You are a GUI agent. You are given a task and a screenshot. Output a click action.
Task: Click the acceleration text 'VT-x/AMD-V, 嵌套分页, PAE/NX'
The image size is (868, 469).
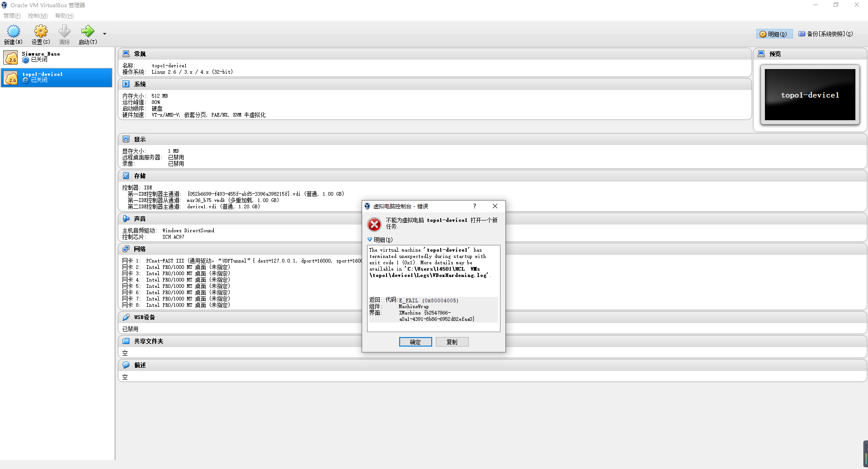click(190, 115)
